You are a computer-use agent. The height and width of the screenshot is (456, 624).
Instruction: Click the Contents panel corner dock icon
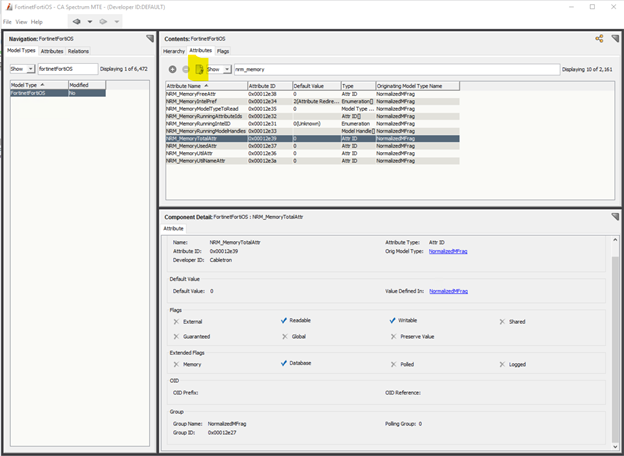pyautogui.click(x=614, y=39)
